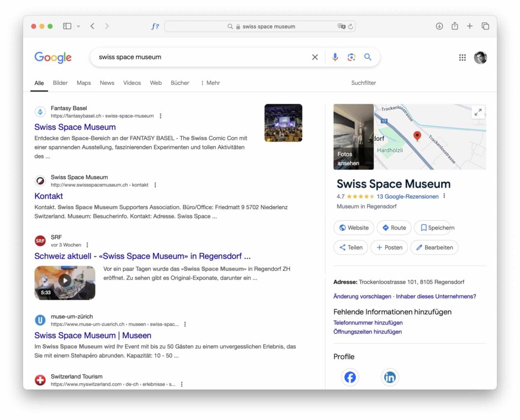This screenshot has height=420, width=520.
Task: Expand the Mehr search categories menu
Action: (x=211, y=83)
